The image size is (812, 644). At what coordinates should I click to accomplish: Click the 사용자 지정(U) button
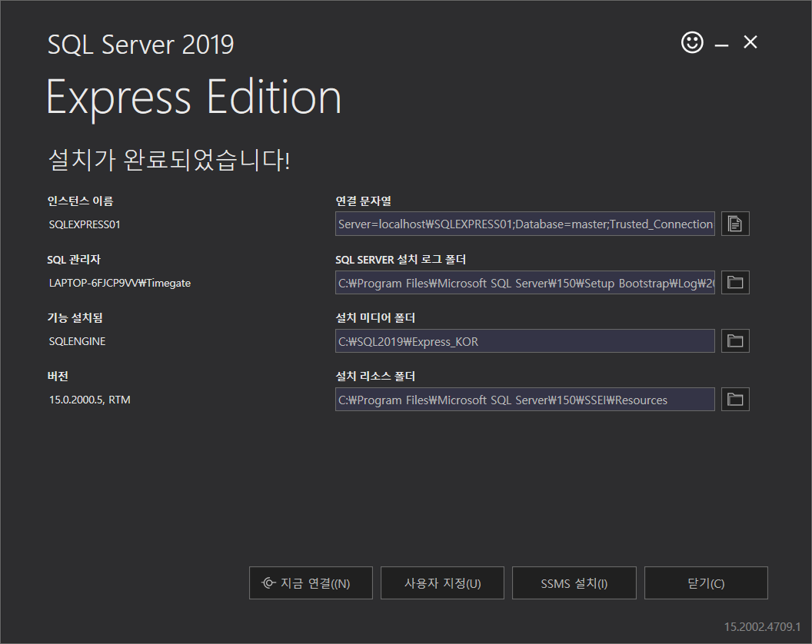(442, 583)
